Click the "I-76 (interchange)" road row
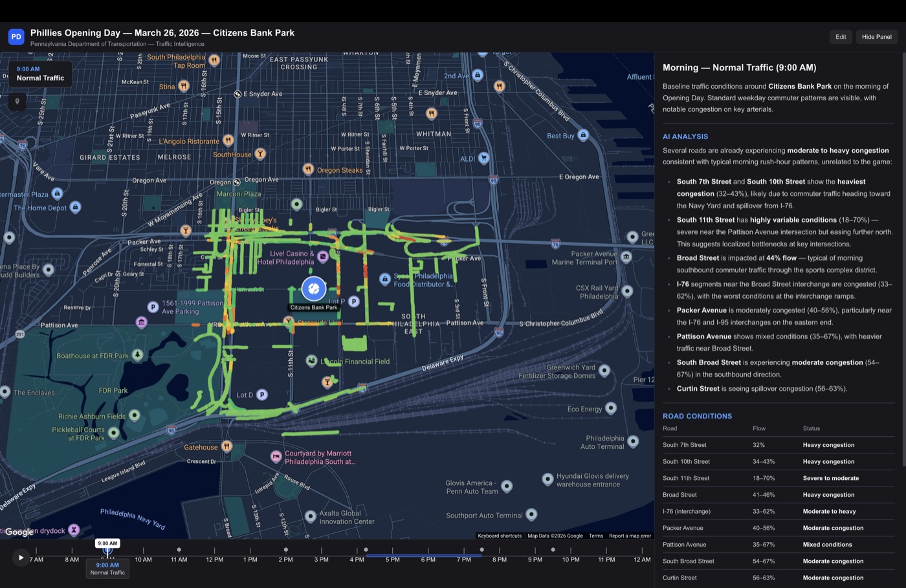Viewport: 906px width, 588px height. click(x=779, y=512)
